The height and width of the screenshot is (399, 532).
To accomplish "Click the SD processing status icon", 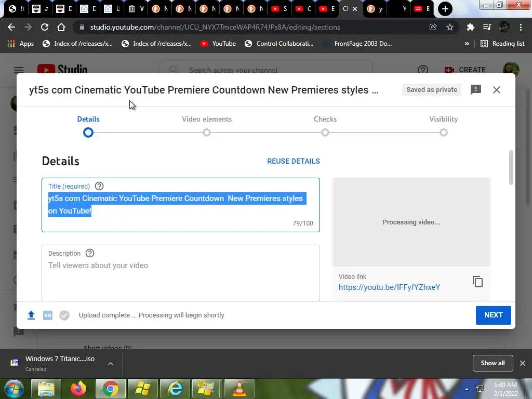I will pyautogui.click(x=48, y=315).
